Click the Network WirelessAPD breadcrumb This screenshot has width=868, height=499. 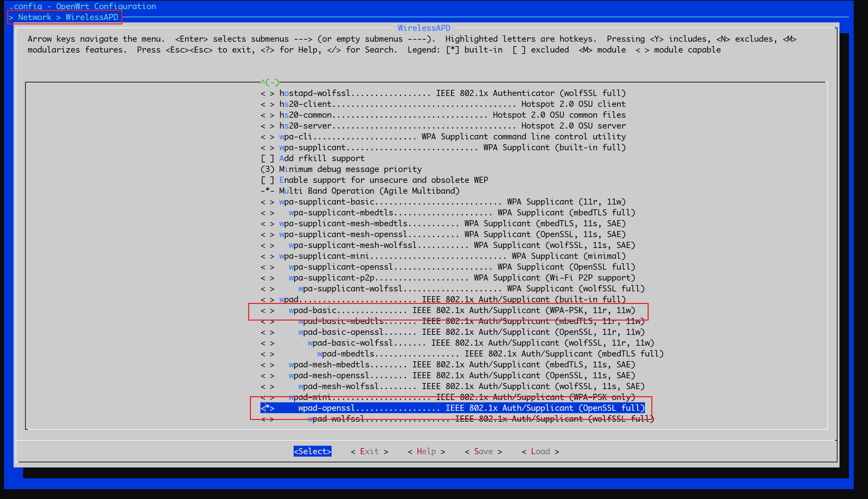[x=64, y=17]
